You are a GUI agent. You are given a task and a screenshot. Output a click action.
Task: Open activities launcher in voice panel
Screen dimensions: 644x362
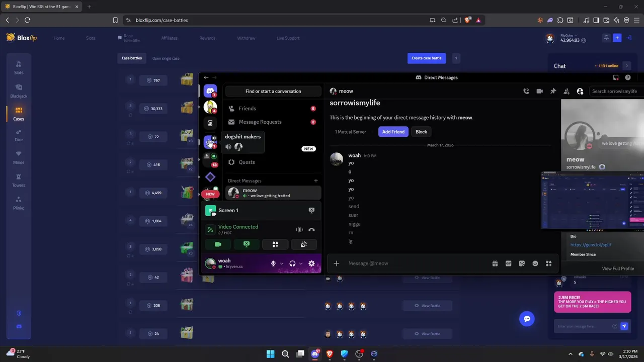pos(275,244)
